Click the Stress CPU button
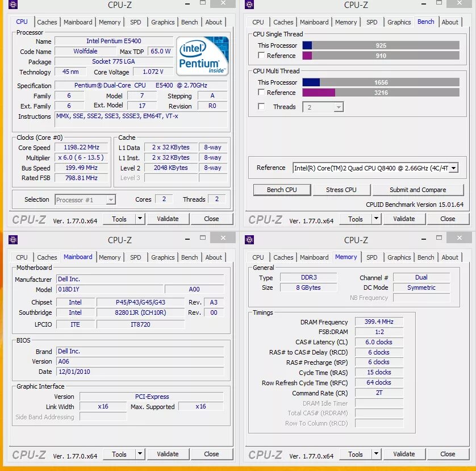This screenshot has height=471, width=476. (341, 190)
